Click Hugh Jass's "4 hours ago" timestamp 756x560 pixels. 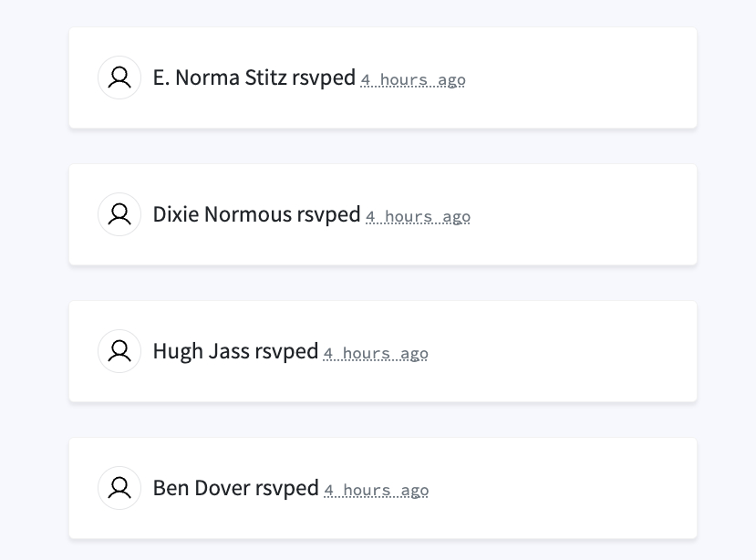[x=376, y=354]
